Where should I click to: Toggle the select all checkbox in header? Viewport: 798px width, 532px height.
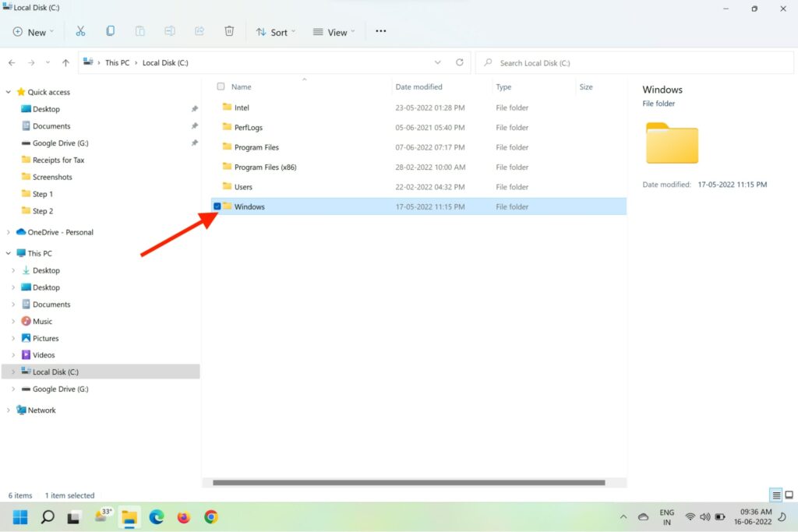coord(221,86)
